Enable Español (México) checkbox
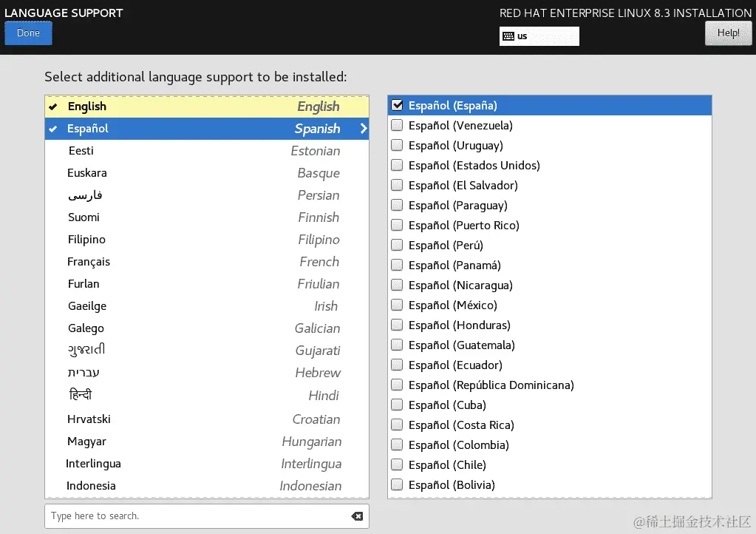Image resolution: width=756 pixels, height=534 pixels. pos(397,305)
